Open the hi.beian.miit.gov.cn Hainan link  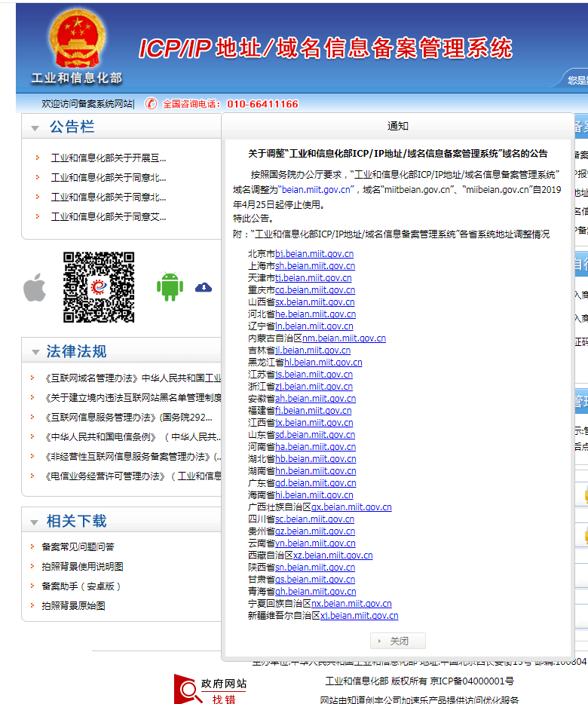(314, 495)
